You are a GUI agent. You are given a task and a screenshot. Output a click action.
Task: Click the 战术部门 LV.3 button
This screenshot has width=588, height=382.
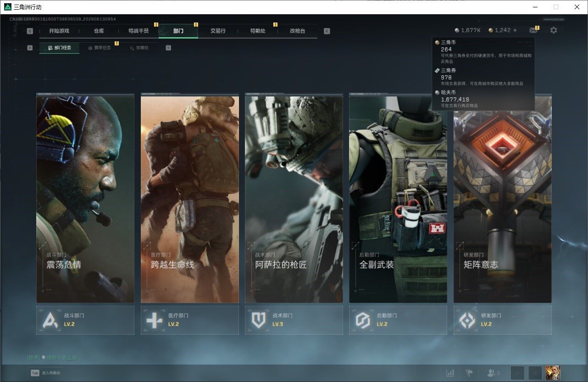point(294,320)
